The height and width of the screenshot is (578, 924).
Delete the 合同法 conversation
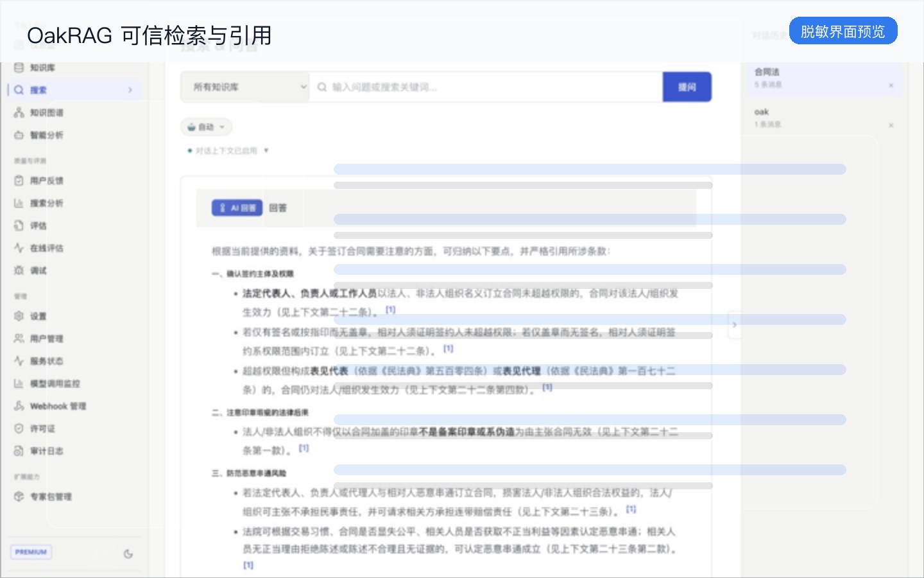click(x=891, y=85)
